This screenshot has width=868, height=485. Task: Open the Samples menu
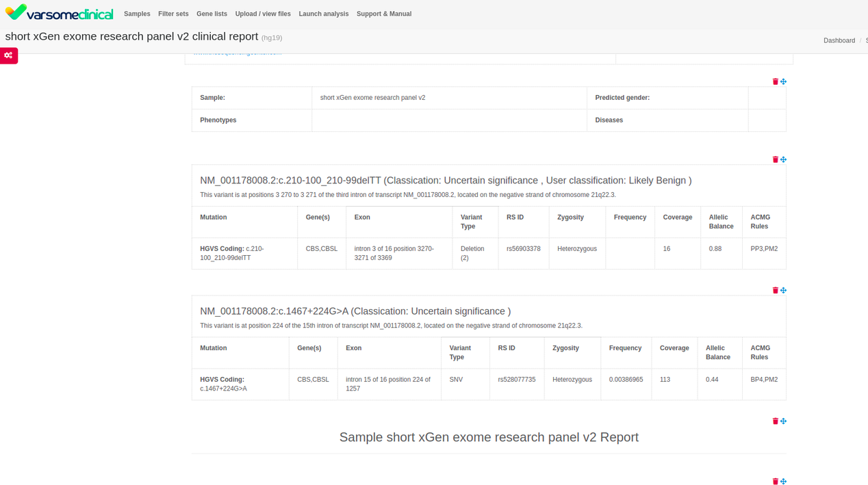pyautogui.click(x=137, y=14)
